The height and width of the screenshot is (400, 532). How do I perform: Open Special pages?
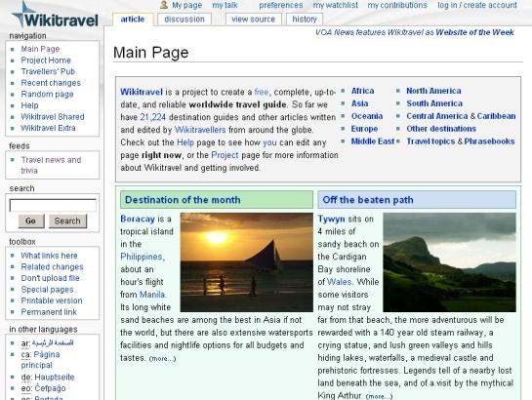click(x=47, y=290)
